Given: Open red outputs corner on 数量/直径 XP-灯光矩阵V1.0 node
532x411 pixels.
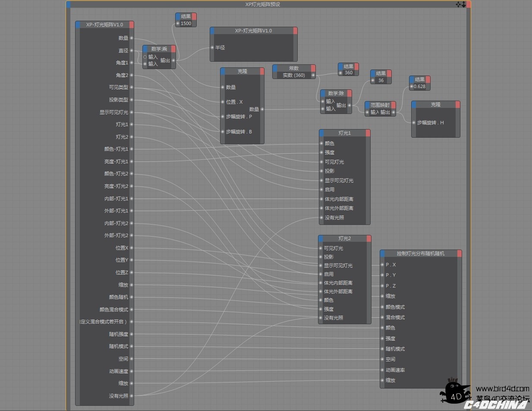Looking at the screenshot, I should click(x=132, y=25).
